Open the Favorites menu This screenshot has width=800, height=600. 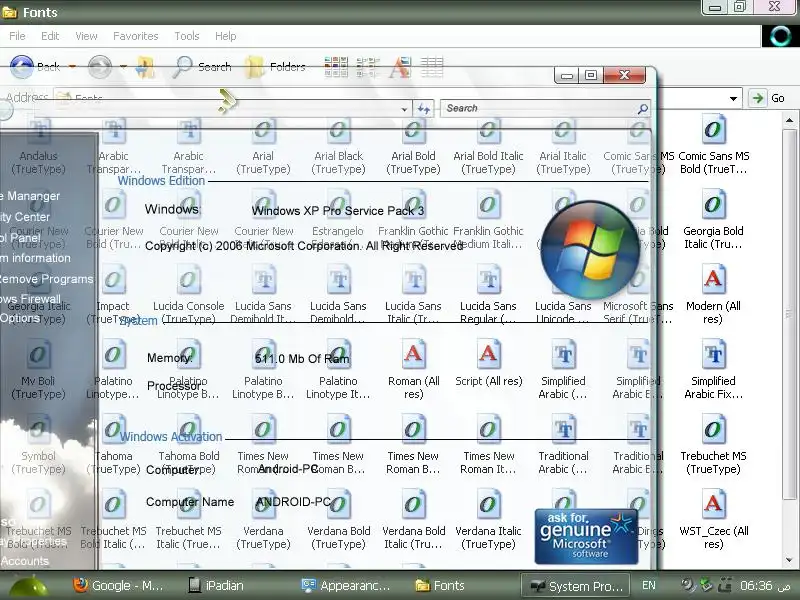(x=136, y=36)
